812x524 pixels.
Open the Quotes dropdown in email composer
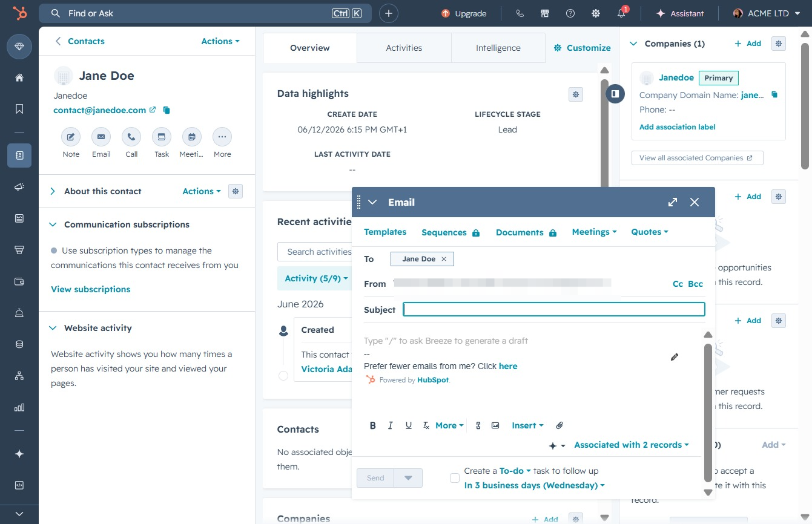[650, 232]
